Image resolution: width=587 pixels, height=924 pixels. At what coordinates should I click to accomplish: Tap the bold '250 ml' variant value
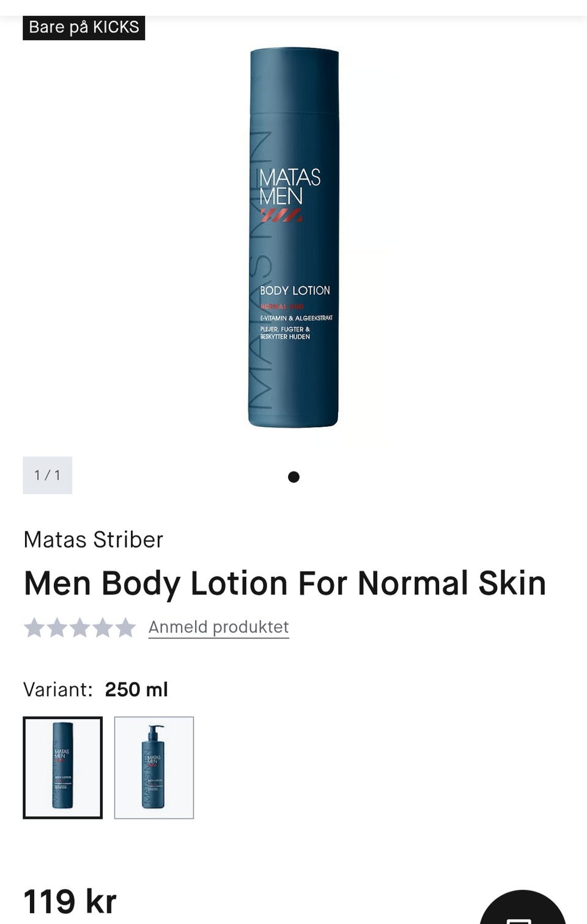pos(136,689)
